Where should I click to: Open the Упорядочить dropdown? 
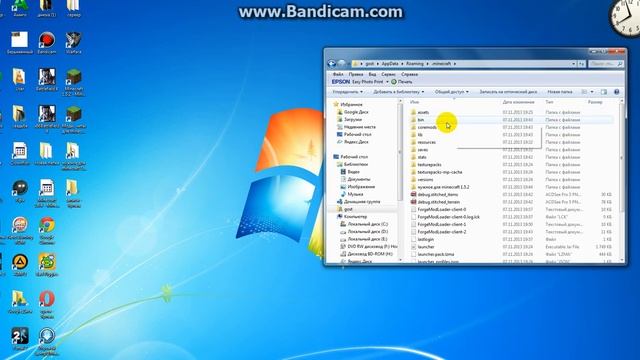pyautogui.click(x=347, y=92)
